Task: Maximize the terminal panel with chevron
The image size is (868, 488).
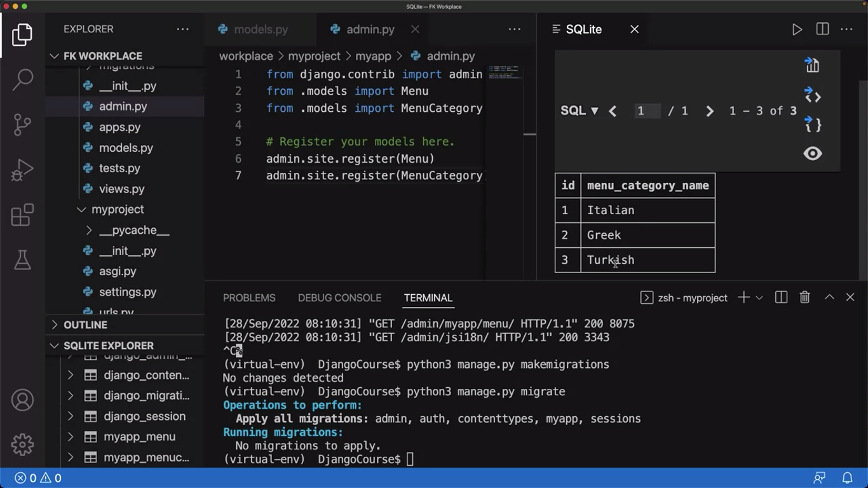Action: pos(829,297)
